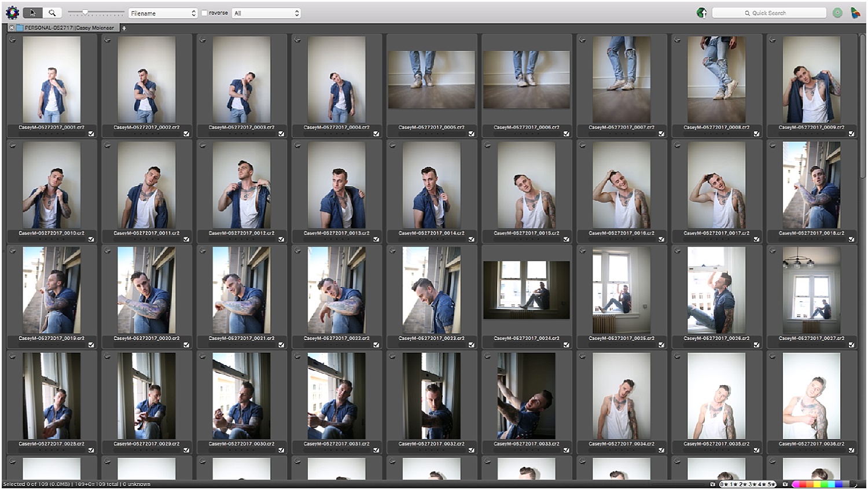This screenshot has width=868, height=490.
Task: Select the CaseyM-05272017_0016.cr2 thumbnail
Action: click(x=621, y=185)
